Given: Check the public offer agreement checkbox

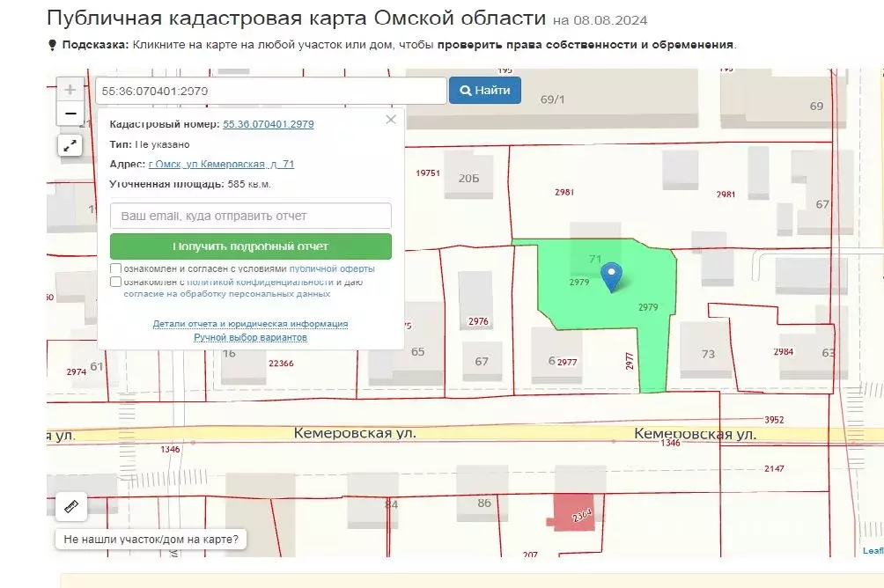Looking at the screenshot, I should [x=115, y=268].
